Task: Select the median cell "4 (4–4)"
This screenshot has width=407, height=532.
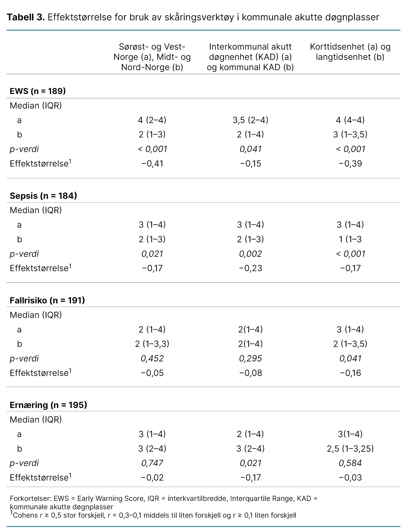Action: coord(350,120)
